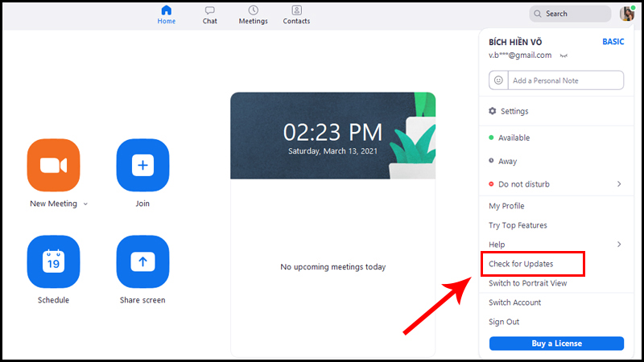Image resolution: width=644 pixels, height=362 pixels.
Task: Switch to the Home tab
Action: click(x=167, y=14)
